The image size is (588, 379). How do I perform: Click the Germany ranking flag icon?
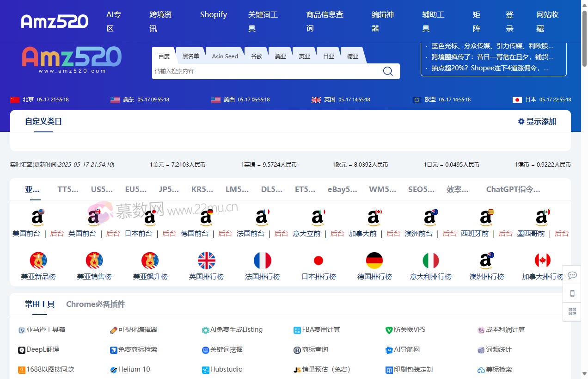tap(374, 261)
